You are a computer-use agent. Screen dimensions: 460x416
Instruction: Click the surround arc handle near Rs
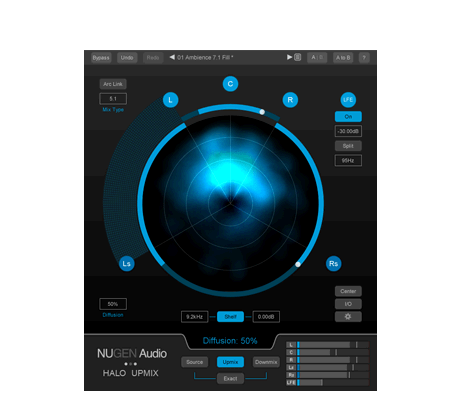point(298,264)
